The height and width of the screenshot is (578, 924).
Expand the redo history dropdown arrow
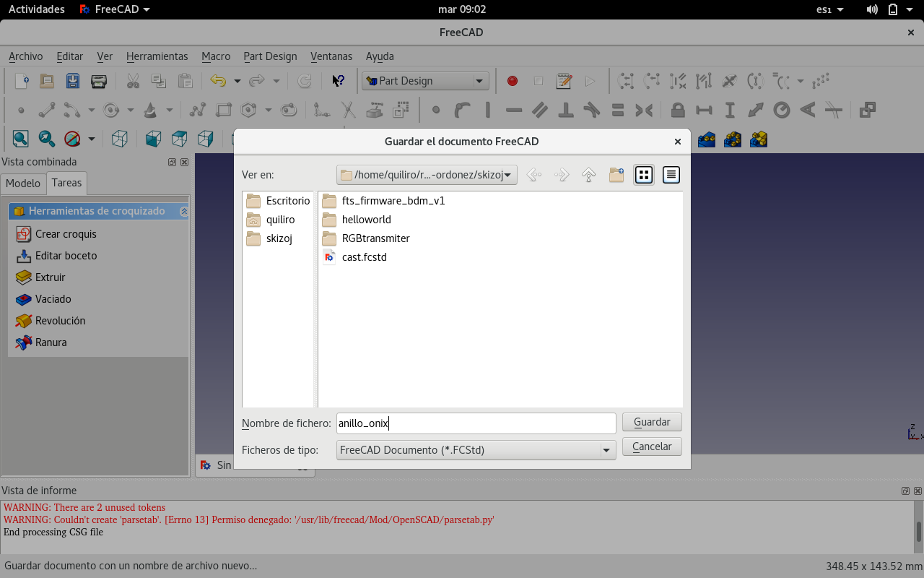276,81
